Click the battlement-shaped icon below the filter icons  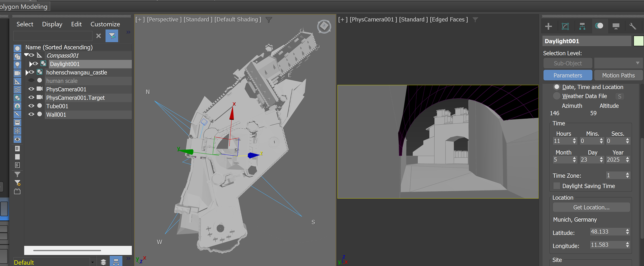coord(17,191)
